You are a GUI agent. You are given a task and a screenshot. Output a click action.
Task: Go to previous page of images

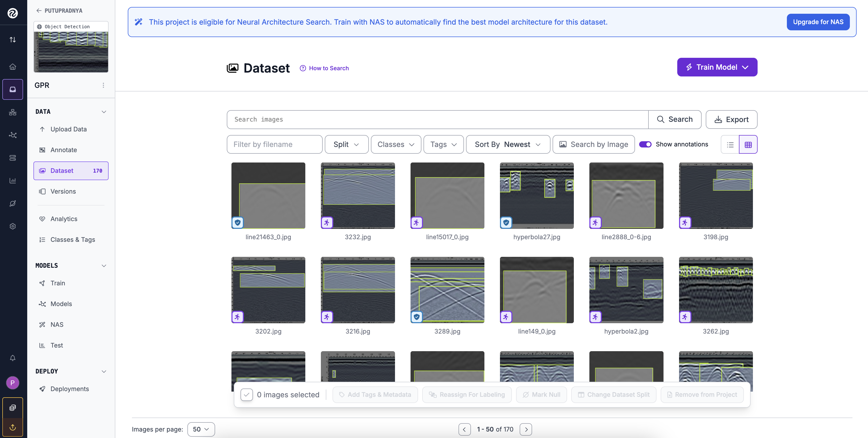coord(465,430)
